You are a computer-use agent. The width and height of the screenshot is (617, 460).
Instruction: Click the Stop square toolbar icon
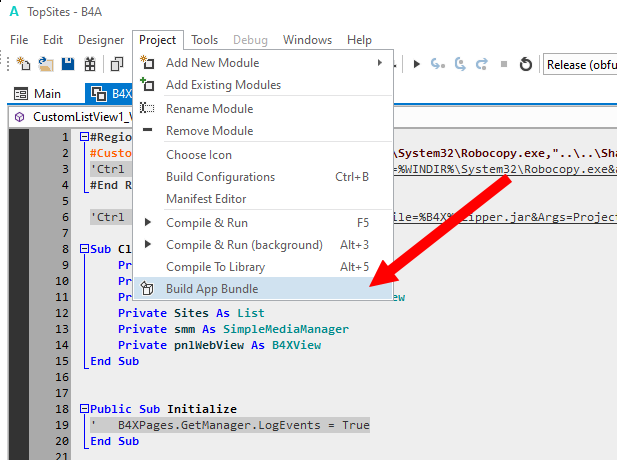tap(504, 64)
